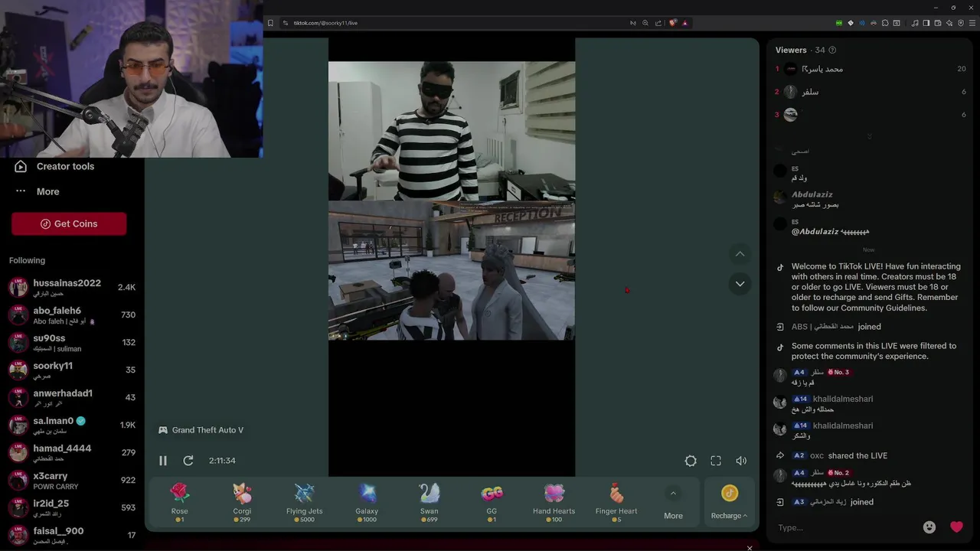The height and width of the screenshot is (551, 980).
Task: Click the stream elapsed time 2:11:34
Action: point(222,461)
